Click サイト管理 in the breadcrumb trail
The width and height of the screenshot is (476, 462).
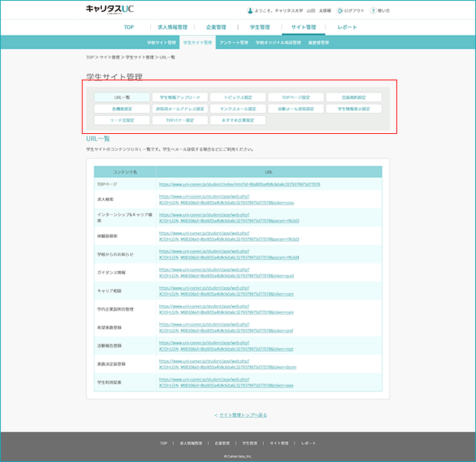click(x=109, y=57)
